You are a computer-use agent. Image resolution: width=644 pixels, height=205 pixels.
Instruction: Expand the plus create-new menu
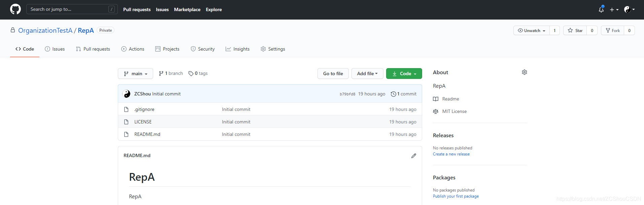click(x=614, y=9)
